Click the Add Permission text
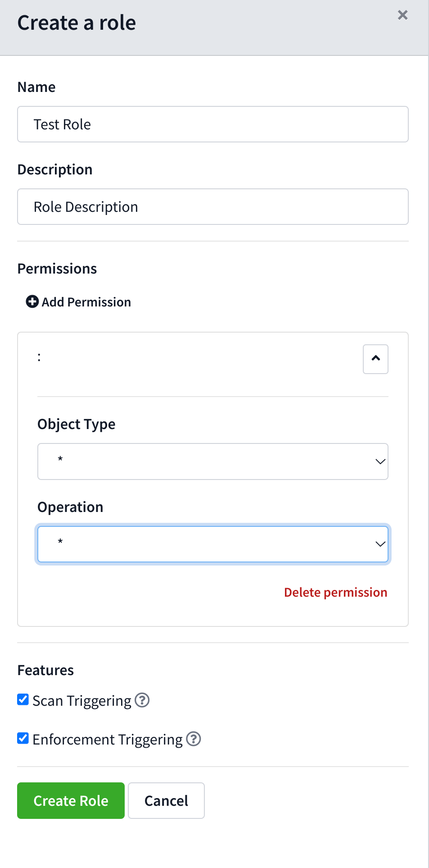Screen dimensions: 429x868 point(86,302)
